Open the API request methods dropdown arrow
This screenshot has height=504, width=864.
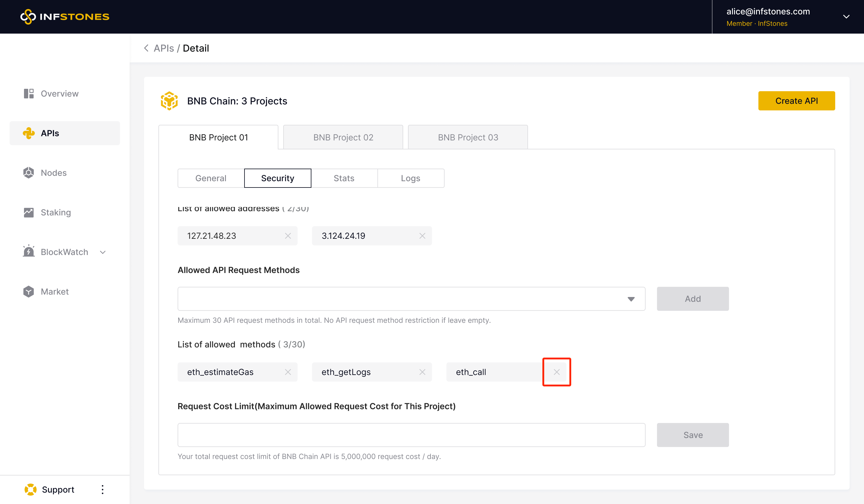pyautogui.click(x=631, y=299)
